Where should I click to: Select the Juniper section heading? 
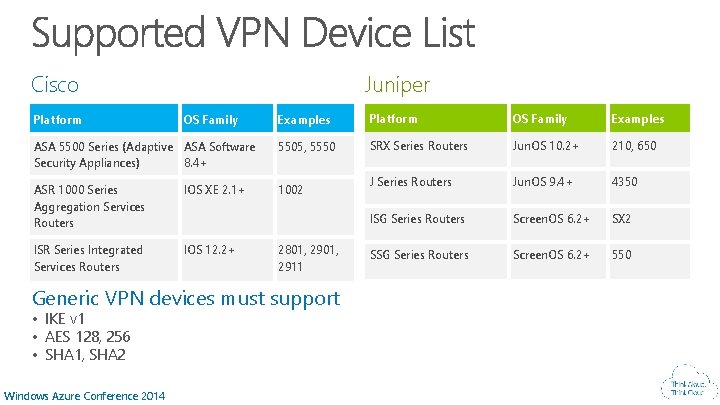pyautogui.click(x=397, y=85)
